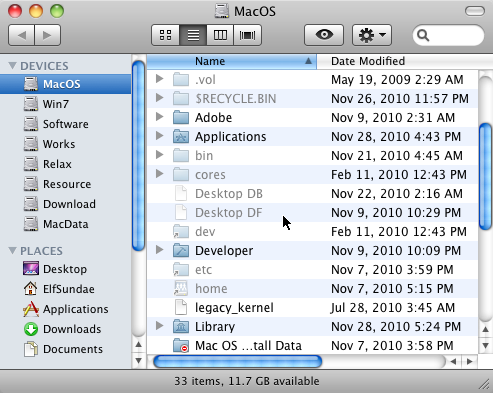The width and height of the screenshot is (493, 393).
Task: Open the Action gear menu
Action: [x=372, y=35]
